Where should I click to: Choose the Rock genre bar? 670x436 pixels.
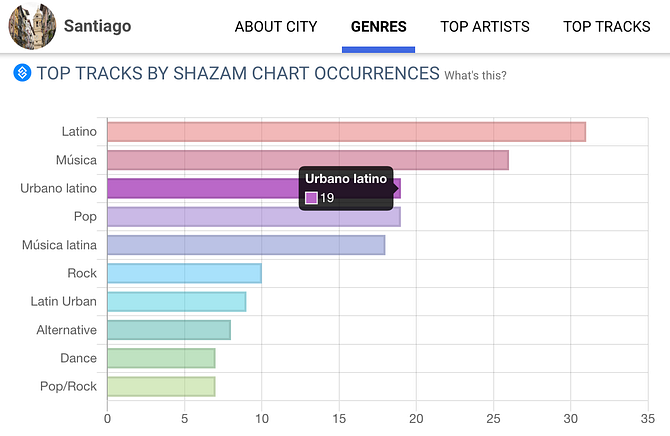tap(184, 273)
